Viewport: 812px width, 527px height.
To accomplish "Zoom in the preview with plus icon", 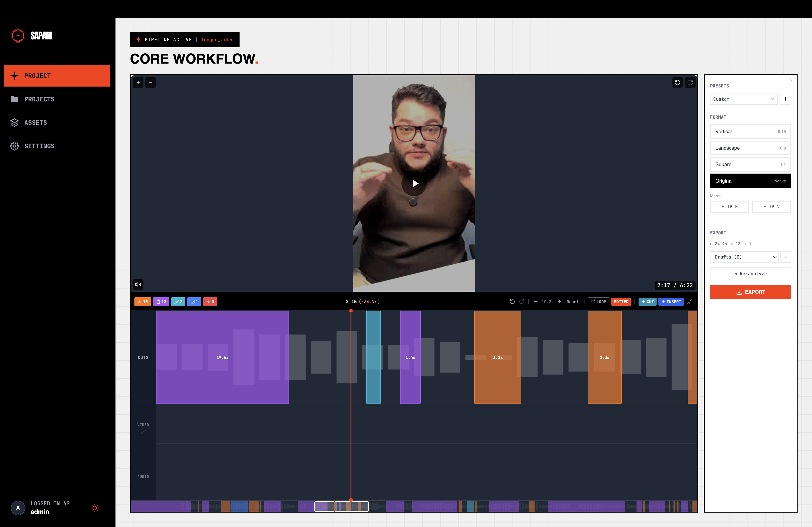I will [138, 83].
